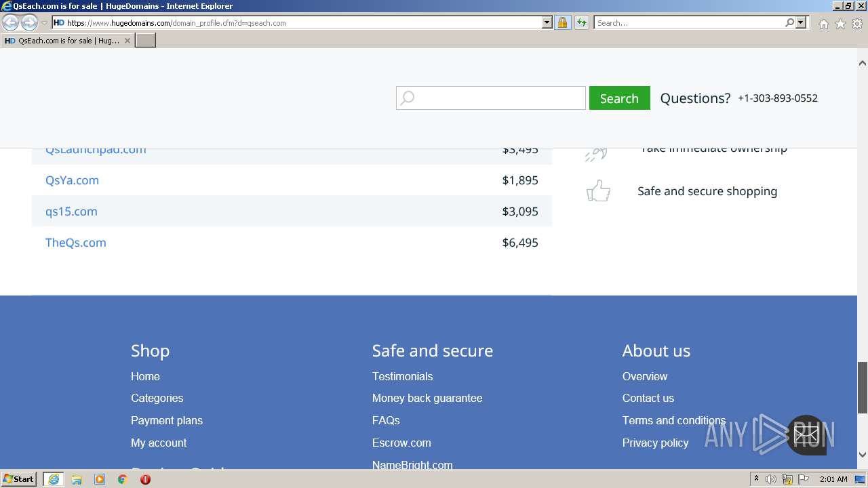The width and height of the screenshot is (868, 488).
Task: Open the Overview link
Action: click(645, 376)
